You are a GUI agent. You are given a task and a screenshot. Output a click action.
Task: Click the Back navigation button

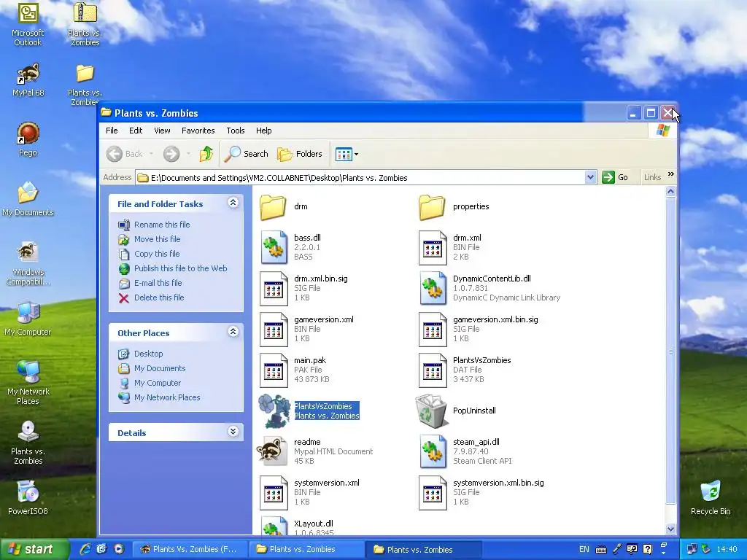(x=125, y=154)
